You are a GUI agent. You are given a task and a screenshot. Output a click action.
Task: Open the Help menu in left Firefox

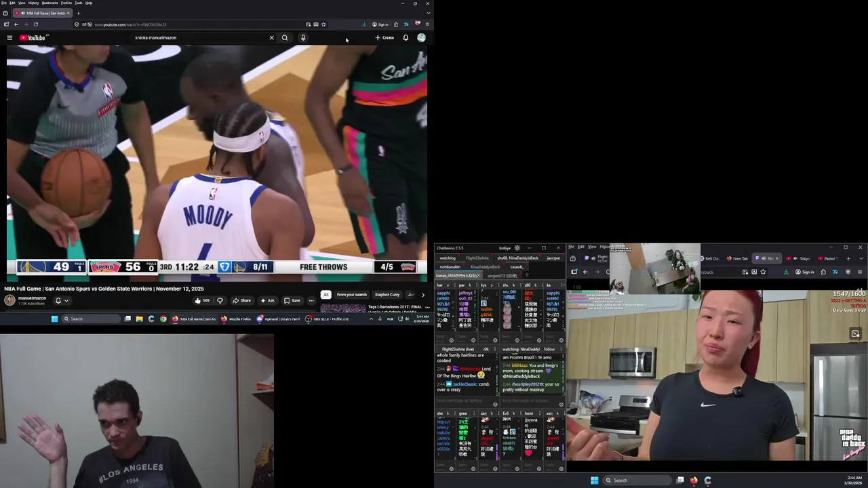coord(89,3)
